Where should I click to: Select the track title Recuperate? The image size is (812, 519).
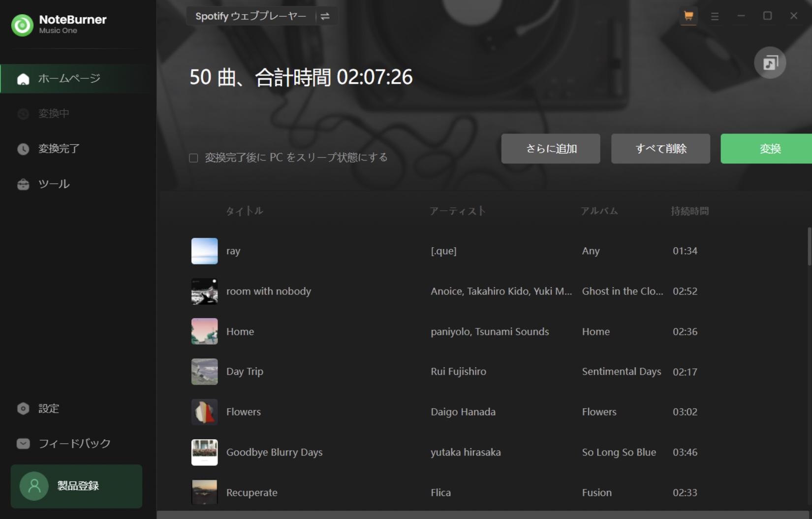(252, 492)
